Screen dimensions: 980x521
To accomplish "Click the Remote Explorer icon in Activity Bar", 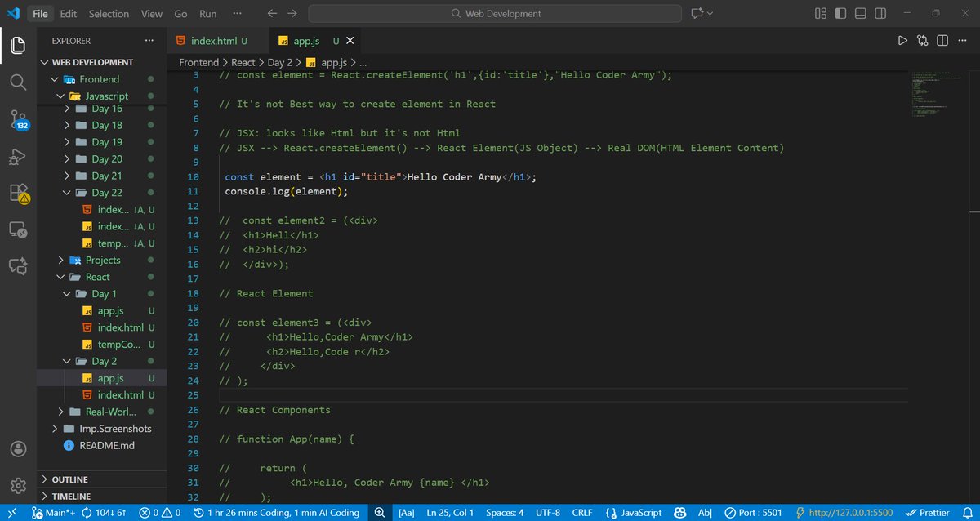I will [18, 230].
